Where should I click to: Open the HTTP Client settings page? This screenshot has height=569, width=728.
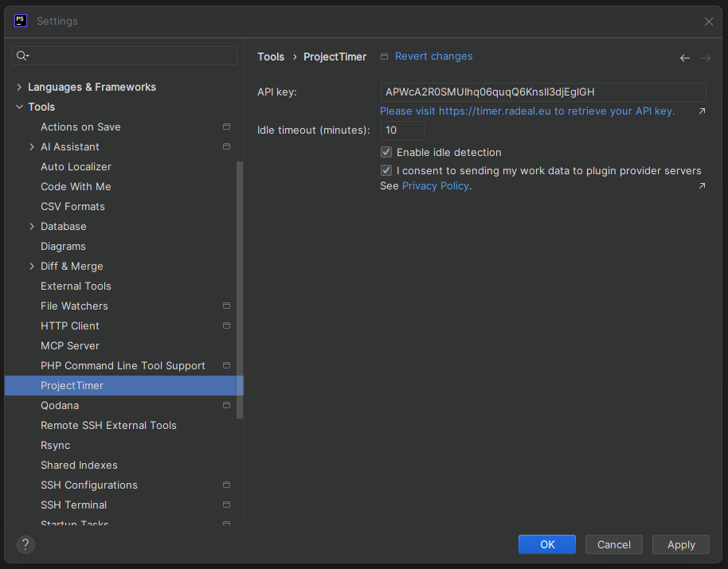70,325
